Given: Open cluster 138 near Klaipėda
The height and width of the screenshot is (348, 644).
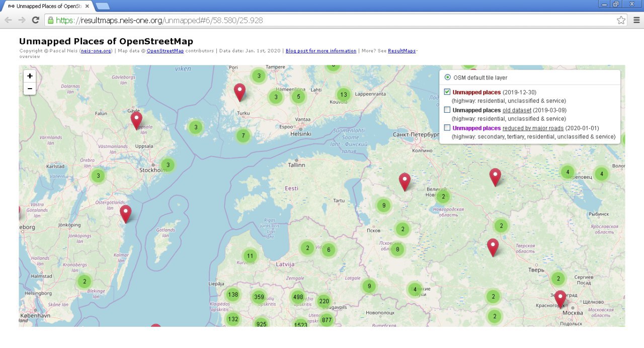Looking at the screenshot, I should tap(232, 295).
